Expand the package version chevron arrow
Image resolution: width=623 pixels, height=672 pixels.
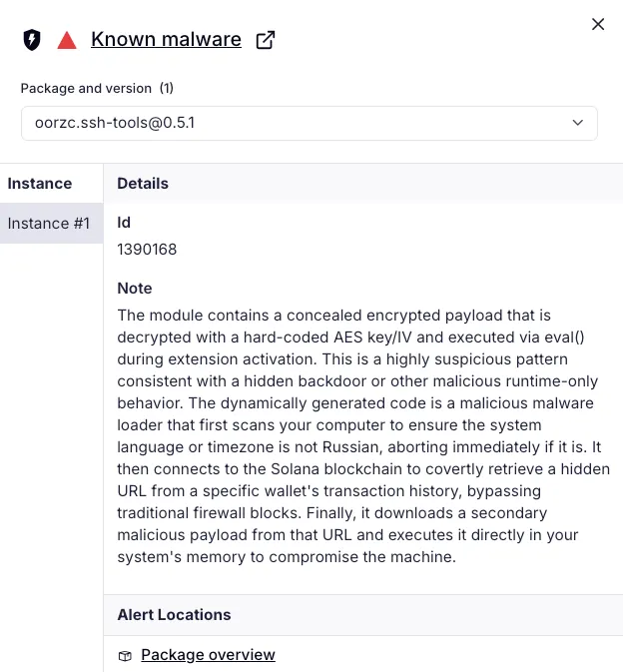[577, 123]
